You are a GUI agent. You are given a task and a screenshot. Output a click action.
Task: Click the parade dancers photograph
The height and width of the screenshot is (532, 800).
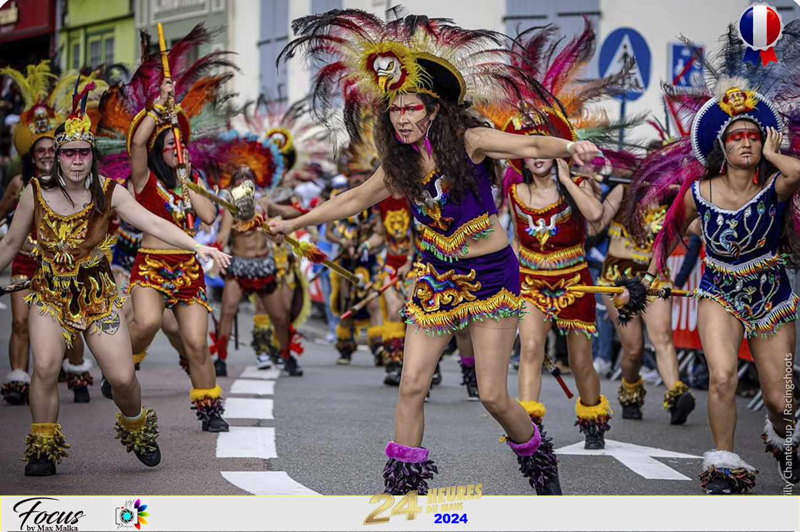[400, 248]
